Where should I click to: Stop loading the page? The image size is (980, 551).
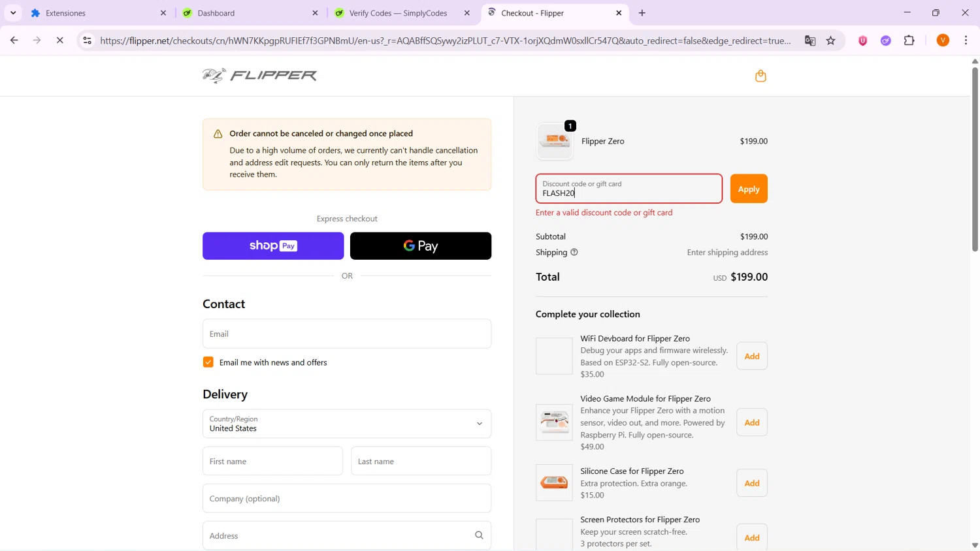click(59, 40)
